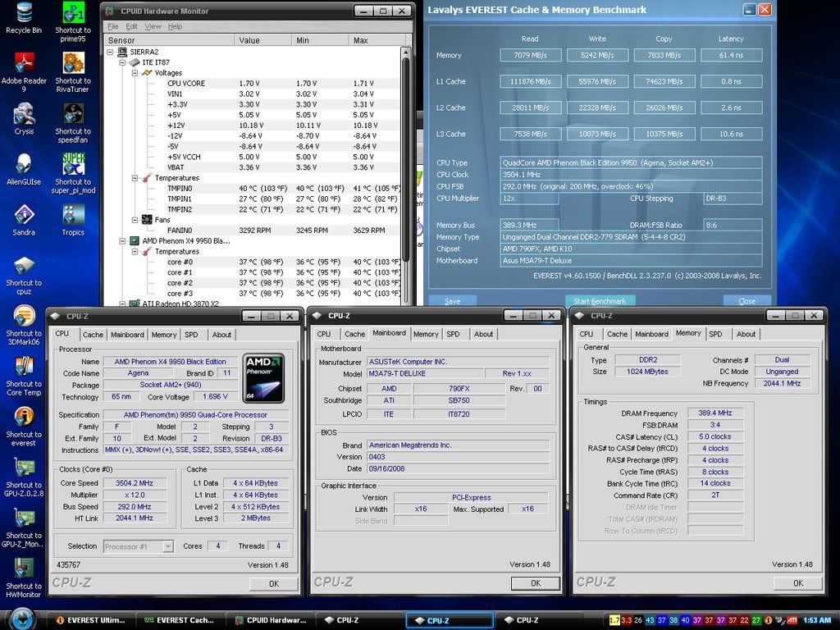Select the Crysis desktop icon
Viewport: 840px width, 630px height.
click(24, 119)
